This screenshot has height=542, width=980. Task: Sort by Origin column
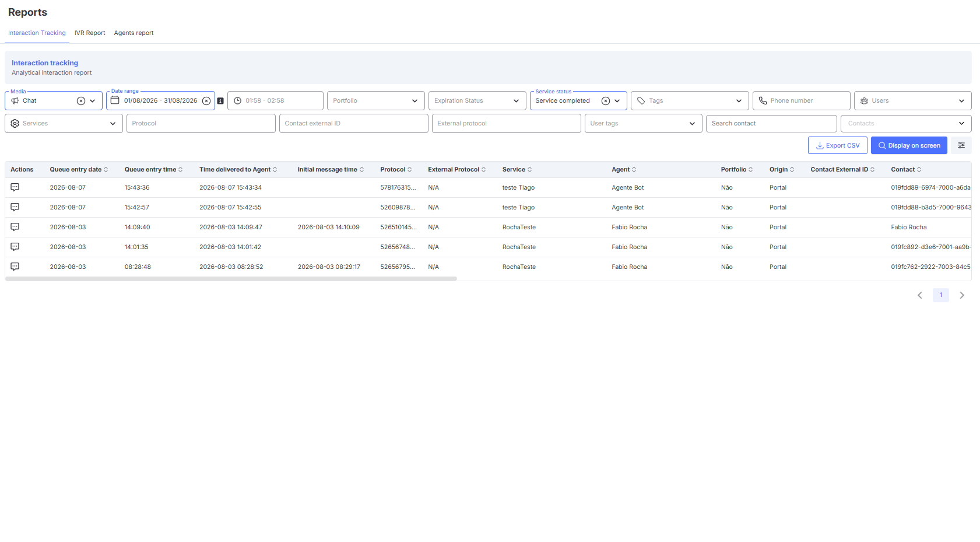click(x=792, y=170)
